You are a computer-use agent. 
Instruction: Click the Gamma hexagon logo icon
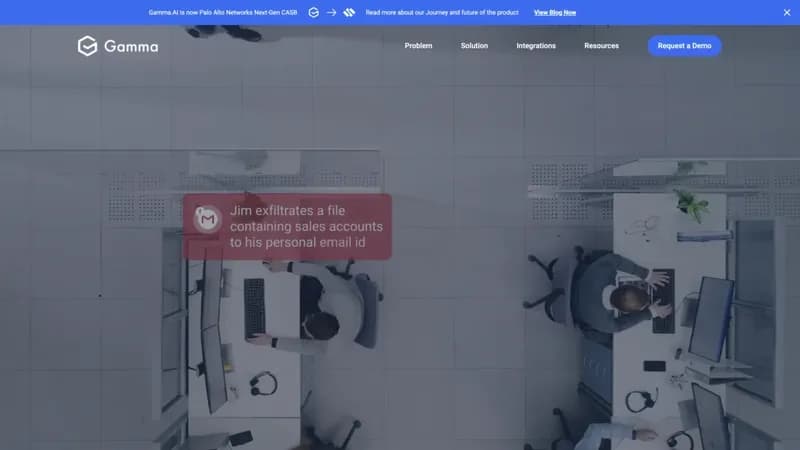(x=87, y=46)
